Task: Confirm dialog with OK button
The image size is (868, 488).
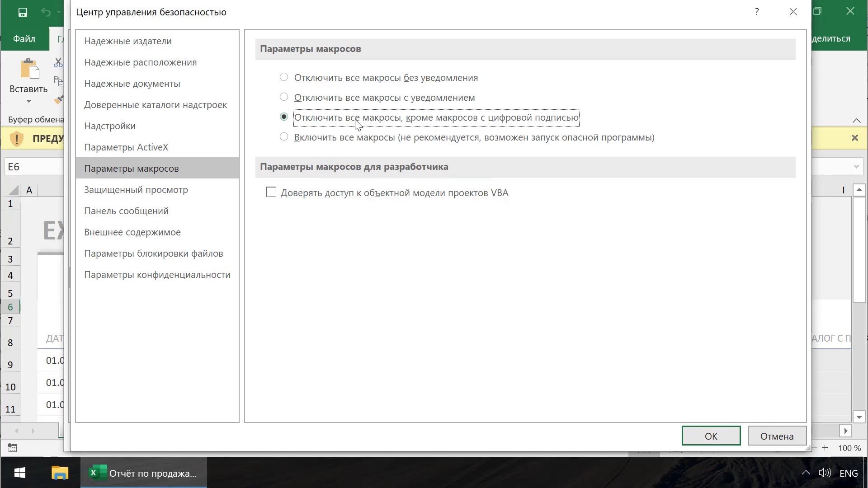Action: click(711, 436)
